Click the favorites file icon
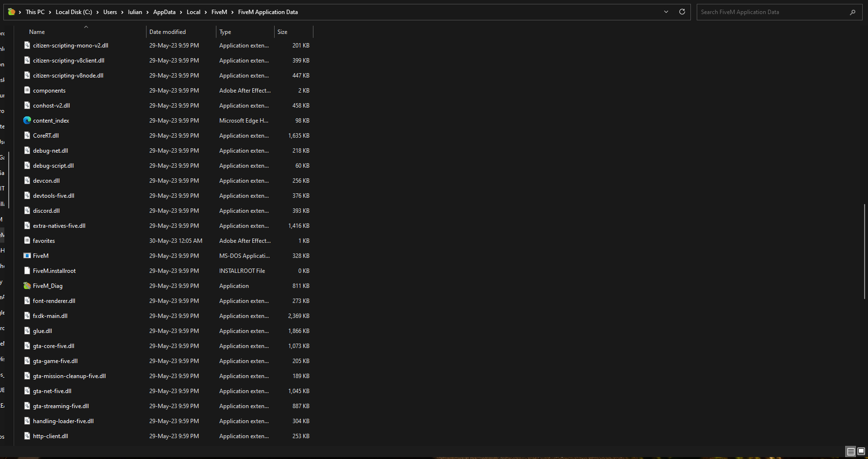Screen dimensions: 868x459 tap(27, 240)
